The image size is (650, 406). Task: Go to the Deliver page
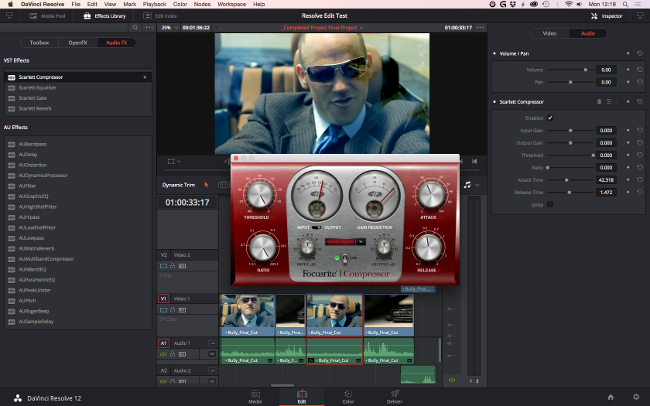click(x=395, y=397)
